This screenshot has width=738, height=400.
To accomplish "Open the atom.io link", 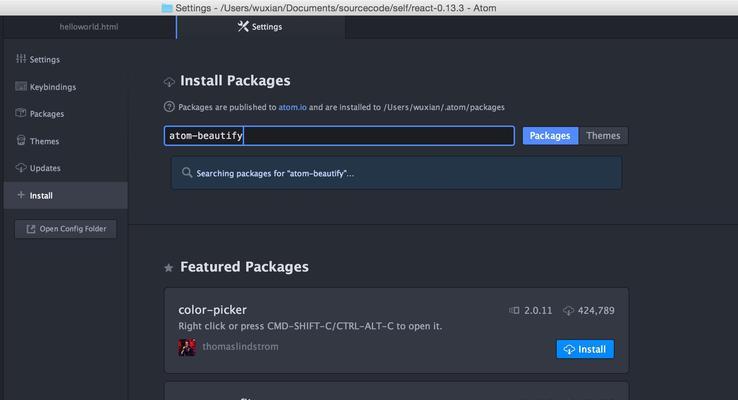I will 292,107.
